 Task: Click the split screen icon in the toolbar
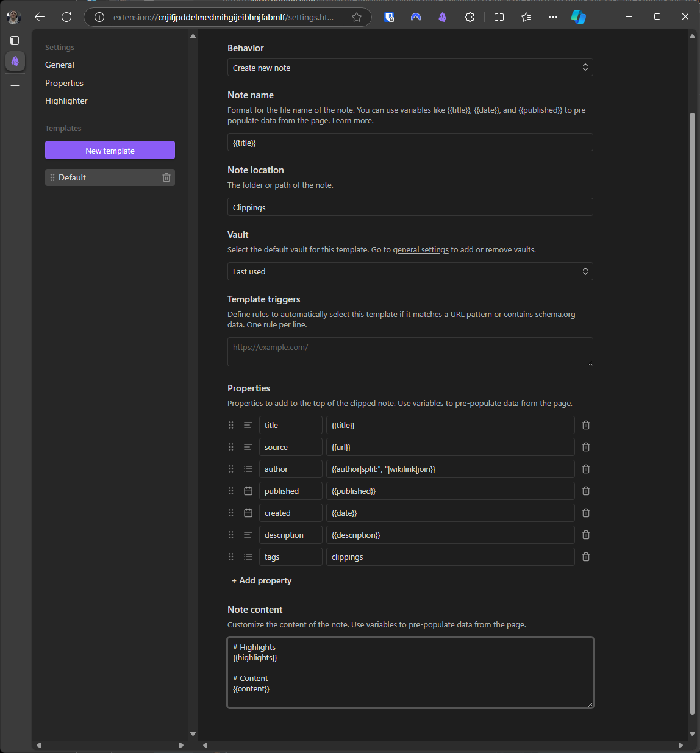coord(499,17)
